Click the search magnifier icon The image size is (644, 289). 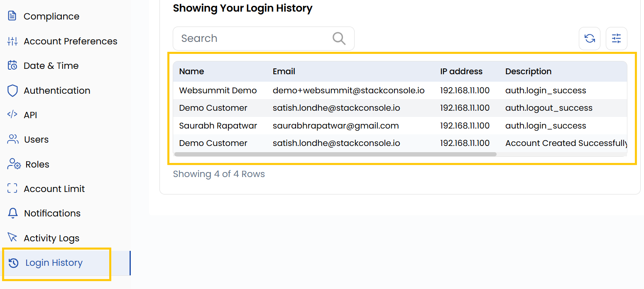(339, 38)
